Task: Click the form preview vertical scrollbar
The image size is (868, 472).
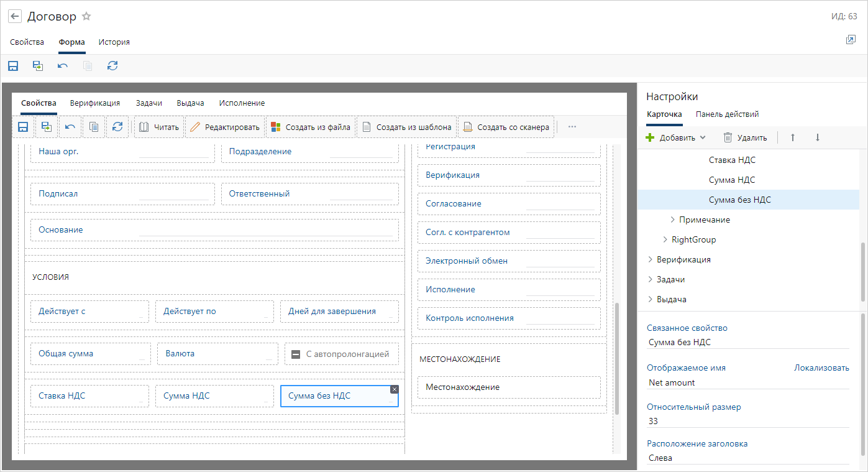Action: pyautogui.click(x=617, y=359)
